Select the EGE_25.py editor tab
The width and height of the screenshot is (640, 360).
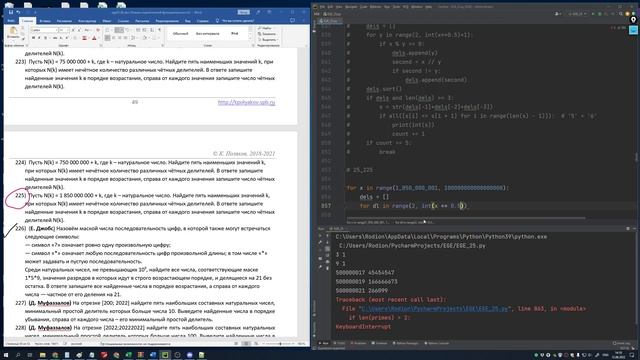329,21
